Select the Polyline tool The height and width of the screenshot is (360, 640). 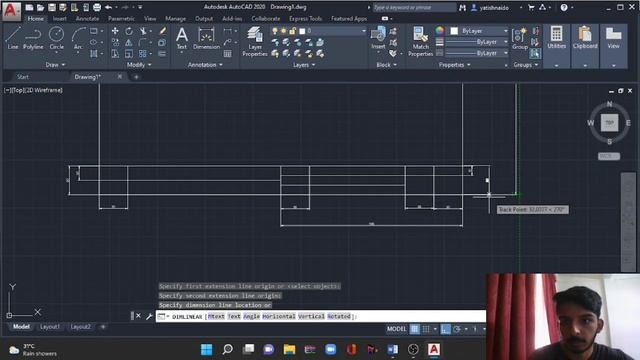[33, 38]
